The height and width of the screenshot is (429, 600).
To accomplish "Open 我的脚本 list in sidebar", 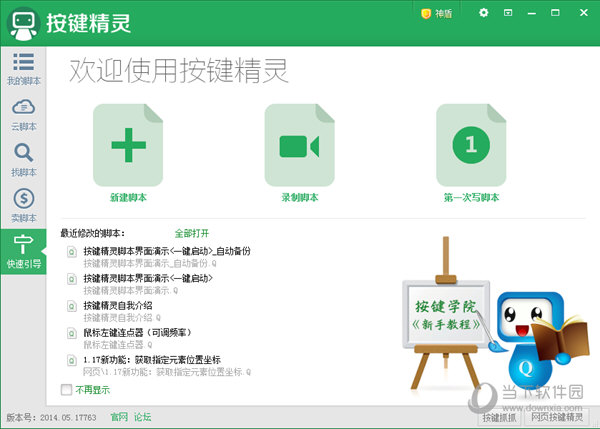I will coord(23,69).
